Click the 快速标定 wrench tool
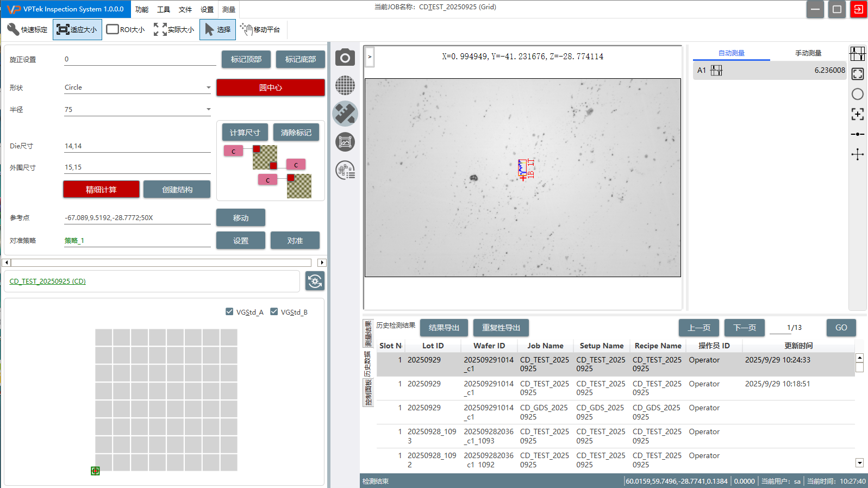This screenshot has width=868, height=488. [x=27, y=29]
